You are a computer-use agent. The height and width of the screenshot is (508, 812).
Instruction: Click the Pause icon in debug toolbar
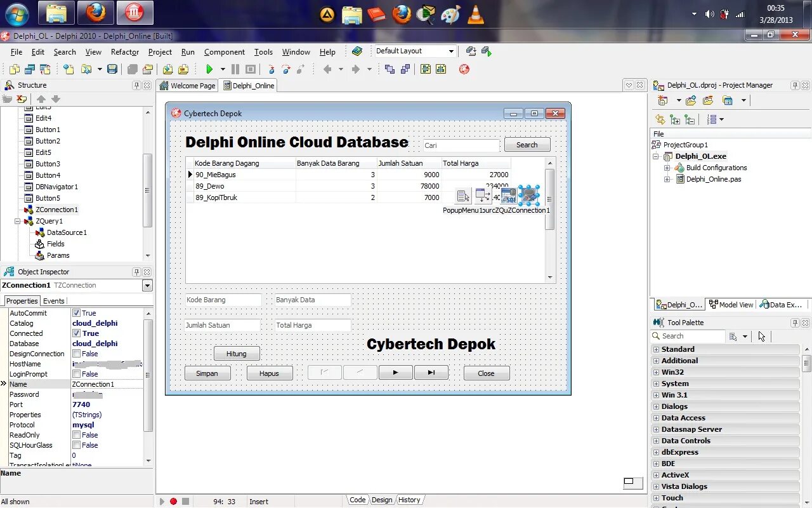click(235, 69)
